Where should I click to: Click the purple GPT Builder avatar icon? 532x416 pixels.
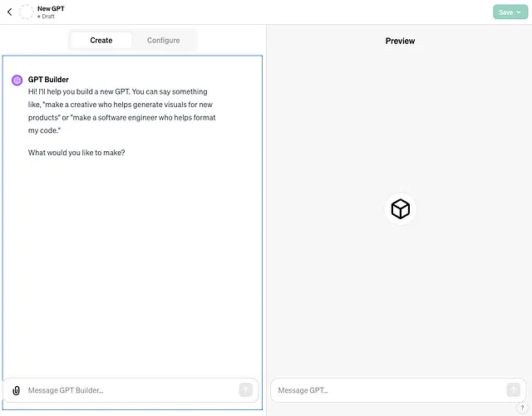(17, 81)
